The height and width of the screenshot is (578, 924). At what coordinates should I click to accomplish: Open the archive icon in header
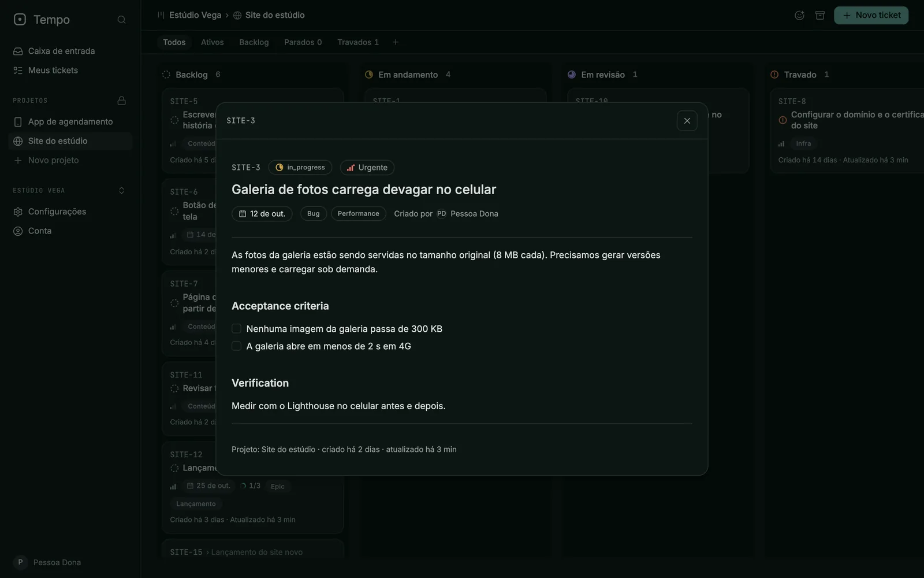click(x=820, y=16)
